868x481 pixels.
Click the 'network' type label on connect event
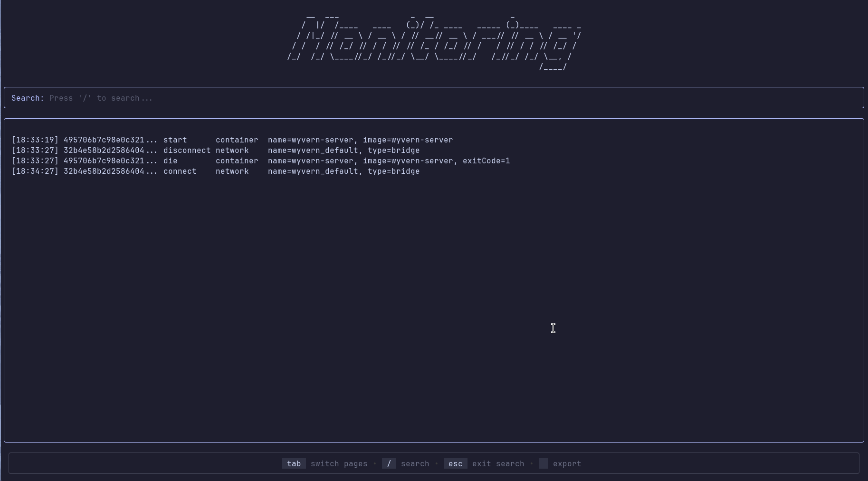232,171
